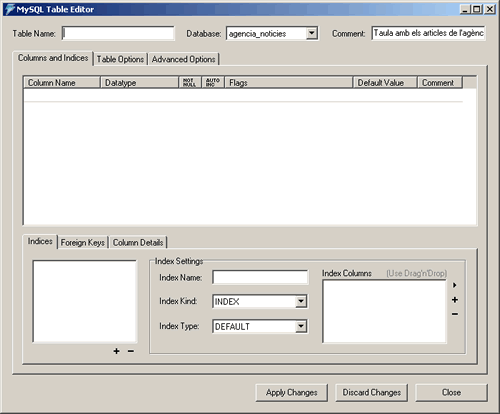The width and height of the screenshot is (500, 414).
Task: Click the Index Columns list box
Action: coord(384,311)
